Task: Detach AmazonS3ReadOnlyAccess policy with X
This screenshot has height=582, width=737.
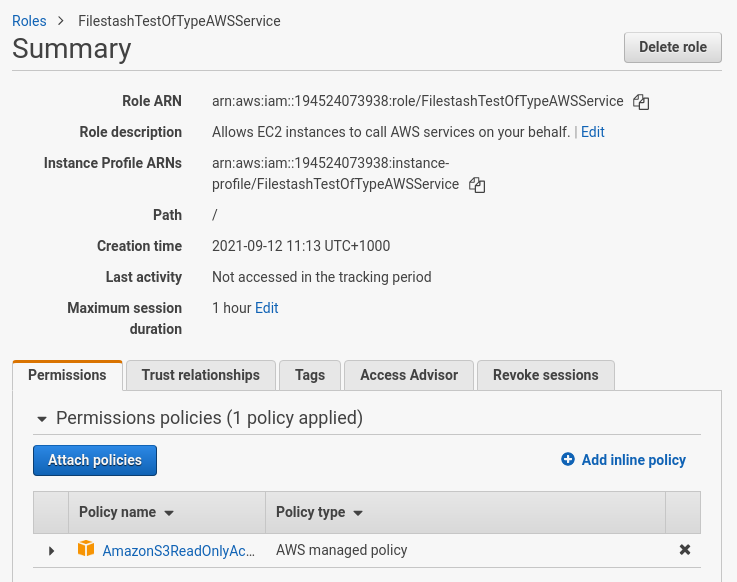Action: (x=685, y=549)
